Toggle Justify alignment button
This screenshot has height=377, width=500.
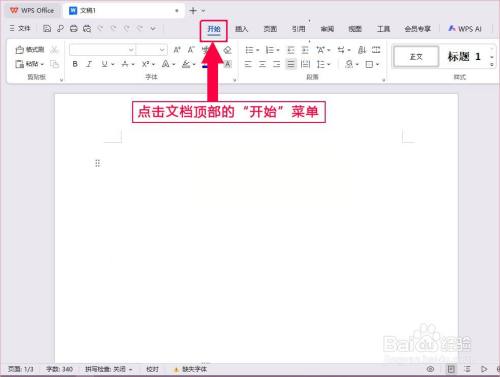tap(291, 64)
